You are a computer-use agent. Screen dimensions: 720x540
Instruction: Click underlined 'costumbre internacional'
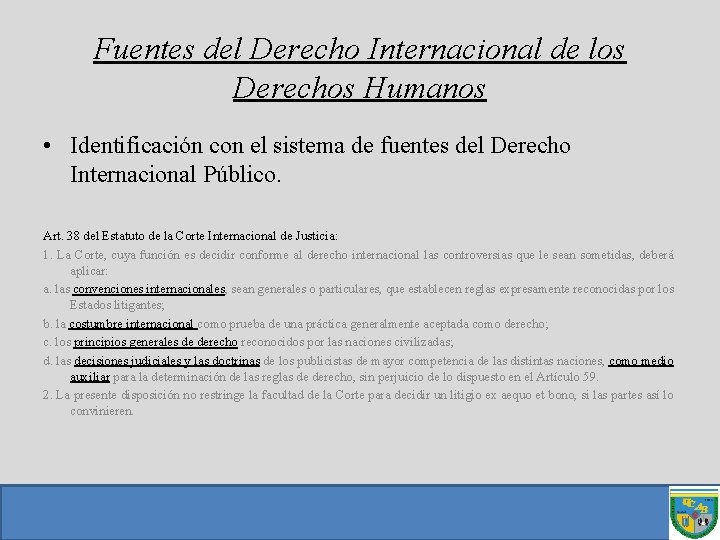pos(132,324)
